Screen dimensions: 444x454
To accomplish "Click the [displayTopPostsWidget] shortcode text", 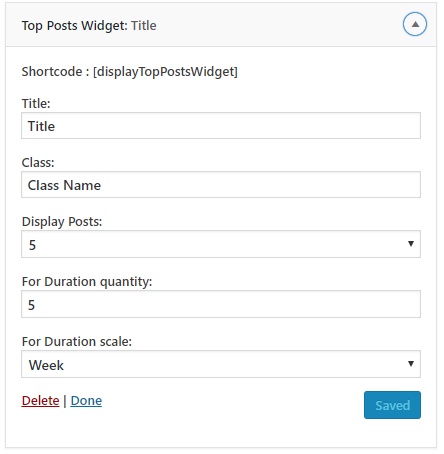I will pos(165,72).
